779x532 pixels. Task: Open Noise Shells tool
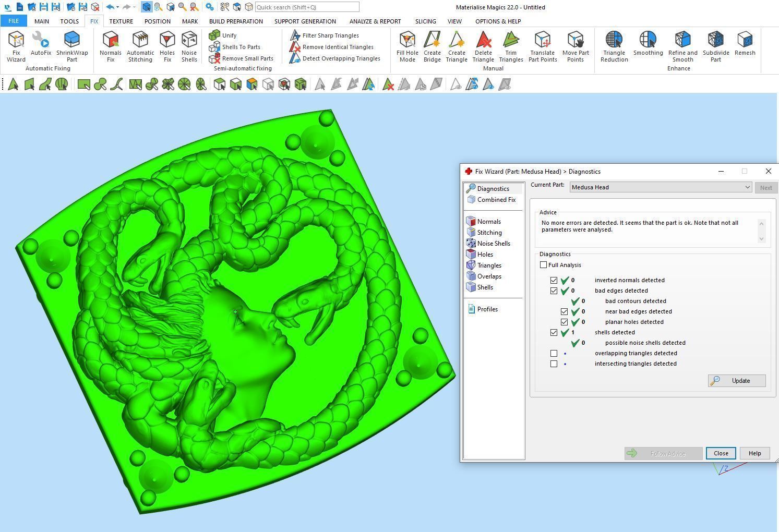click(189, 47)
